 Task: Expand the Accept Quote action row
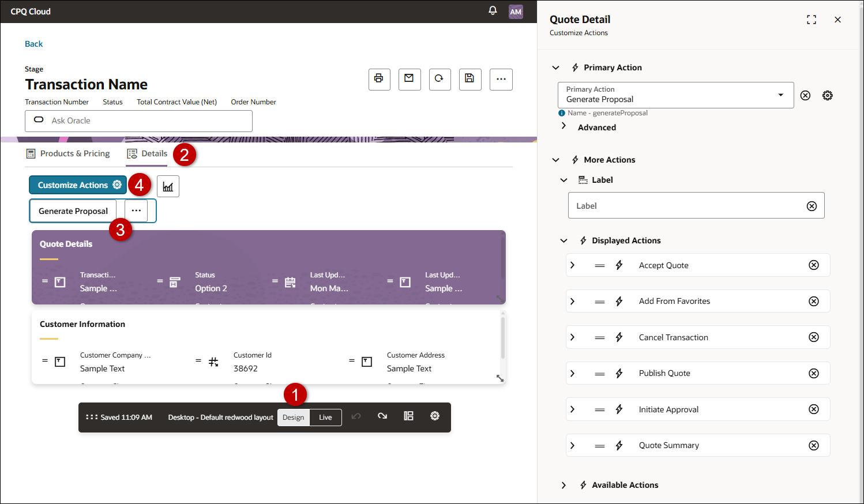coord(572,265)
